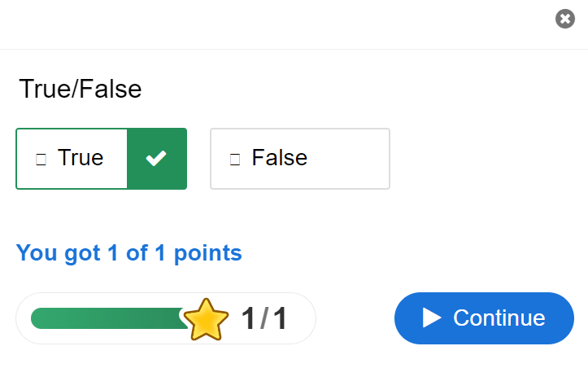
Task: Click the last 1 in the score
Action: [280, 318]
